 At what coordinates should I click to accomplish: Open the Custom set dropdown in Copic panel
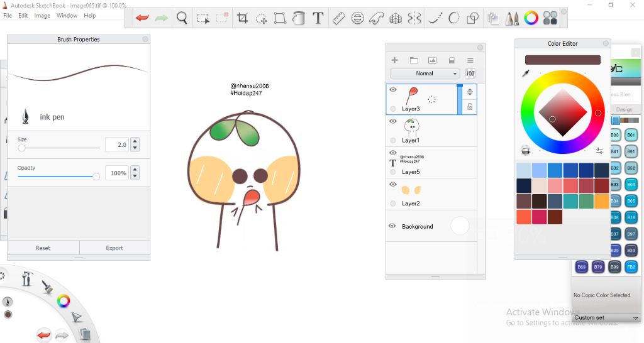point(606,318)
